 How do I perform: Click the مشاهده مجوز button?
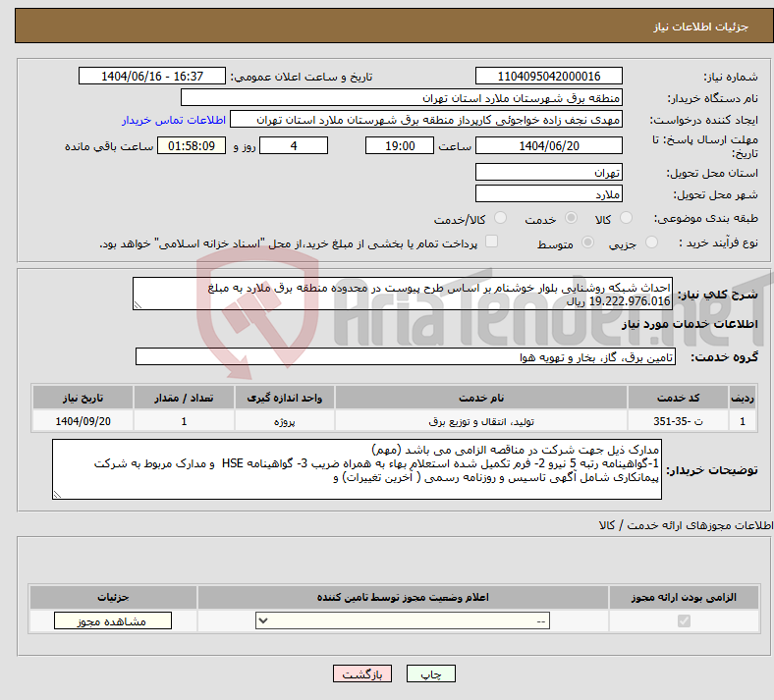[x=113, y=620]
